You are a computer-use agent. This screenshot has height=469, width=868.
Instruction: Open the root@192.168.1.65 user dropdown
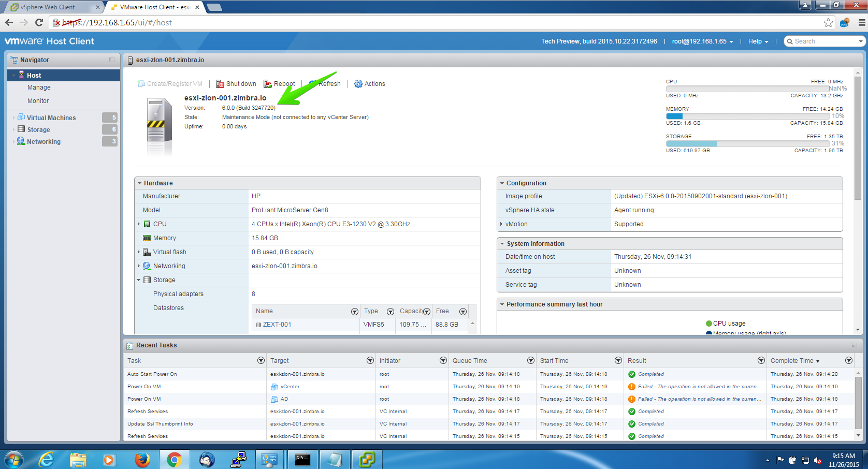coord(703,41)
